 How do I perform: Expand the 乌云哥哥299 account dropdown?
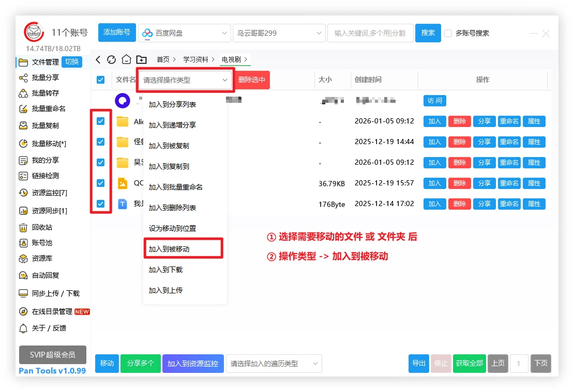click(279, 33)
